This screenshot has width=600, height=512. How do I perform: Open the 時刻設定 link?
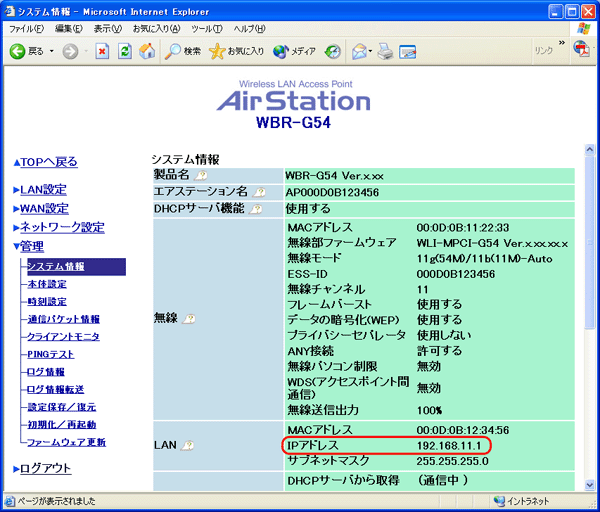point(47,302)
